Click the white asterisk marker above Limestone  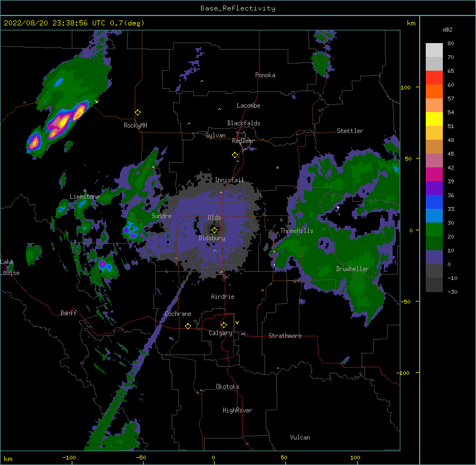(84, 191)
